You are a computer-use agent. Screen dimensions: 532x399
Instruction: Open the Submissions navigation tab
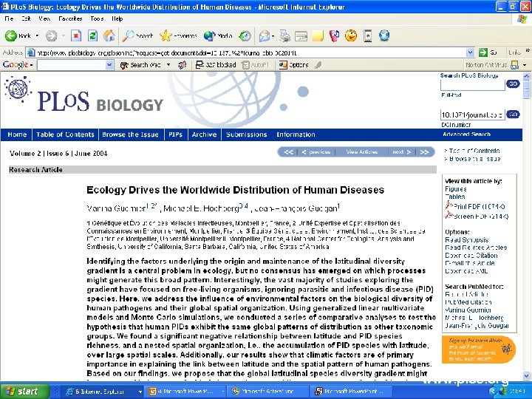tap(246, 134)
